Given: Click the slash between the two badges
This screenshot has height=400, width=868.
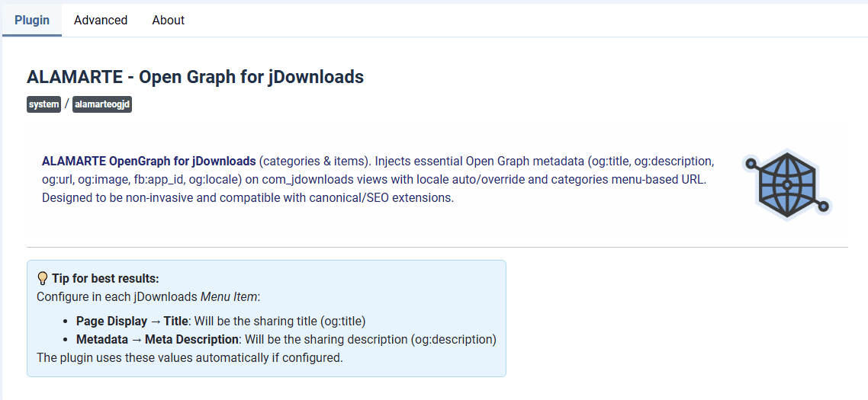Looking at the screenshot, I should 66,104.
